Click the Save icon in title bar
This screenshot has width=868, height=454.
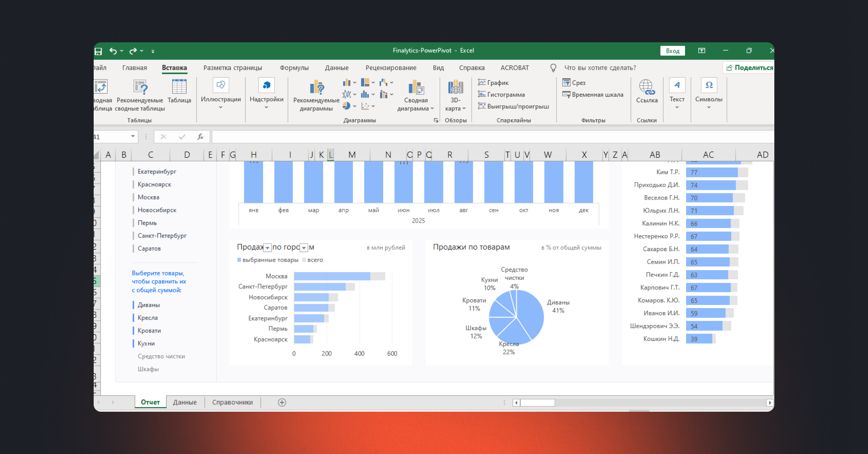pyautogui.click(x=98, y=51)
